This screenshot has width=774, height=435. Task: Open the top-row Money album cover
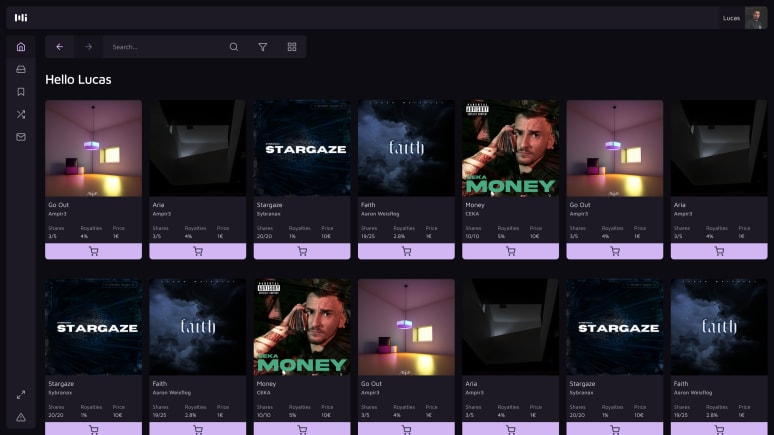coord(510,148)
